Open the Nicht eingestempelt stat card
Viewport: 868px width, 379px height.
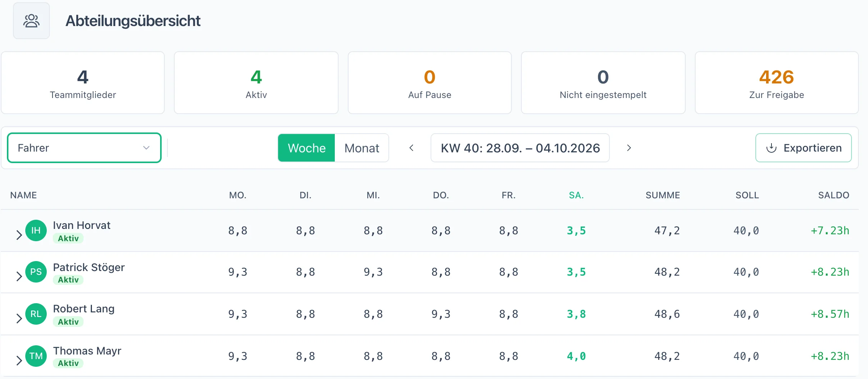point(603,83)
